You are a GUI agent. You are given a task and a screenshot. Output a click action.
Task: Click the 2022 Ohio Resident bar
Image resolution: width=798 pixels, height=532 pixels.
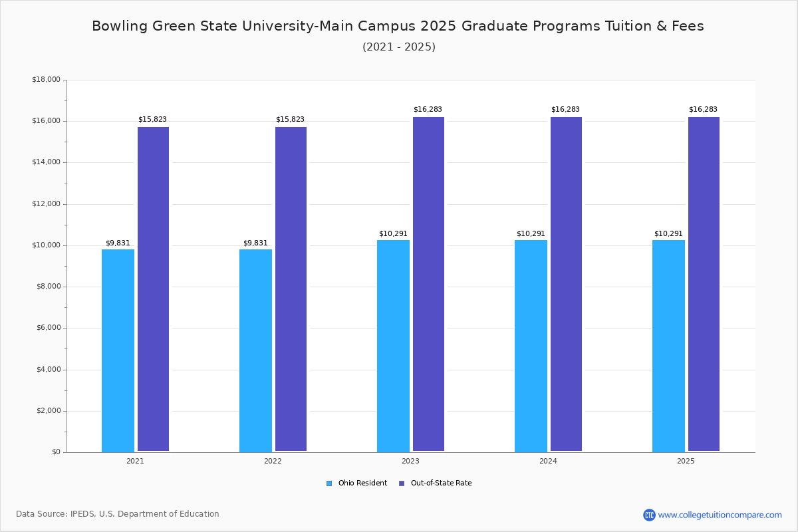point(255,350)
